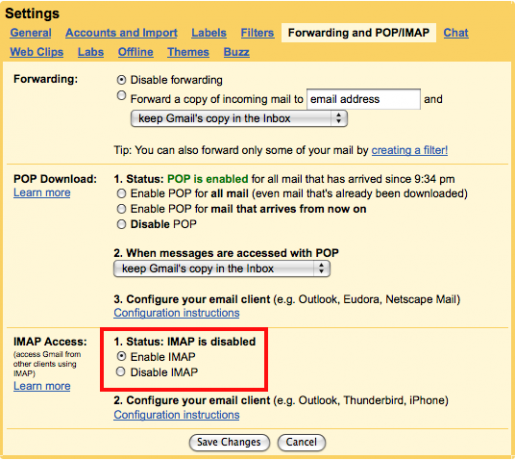Image resolution: width=515 pixels, height=460 pixels.
Task: Switch to the Filters tab
Action: pos(257,33)
